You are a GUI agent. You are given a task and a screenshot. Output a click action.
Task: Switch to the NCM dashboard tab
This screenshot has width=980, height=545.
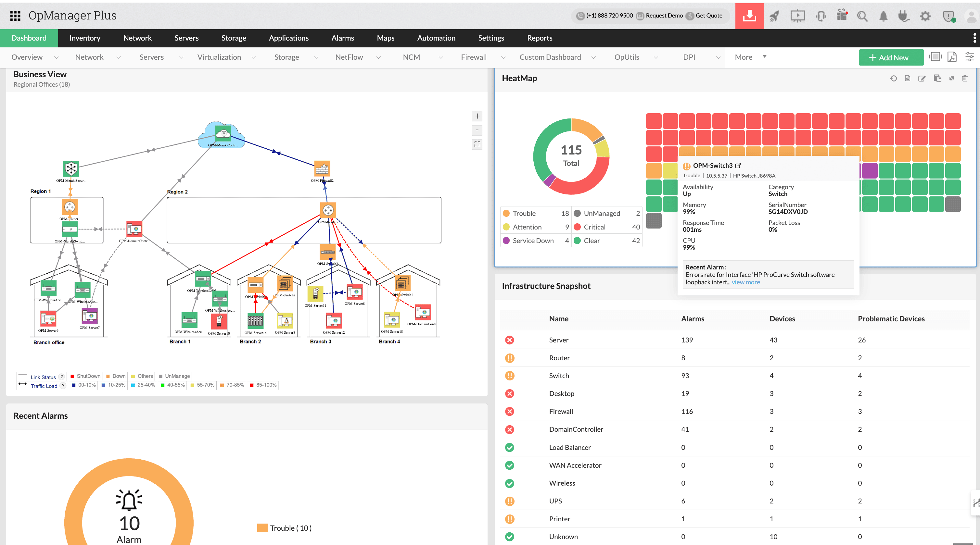click(x=411, y=57)
